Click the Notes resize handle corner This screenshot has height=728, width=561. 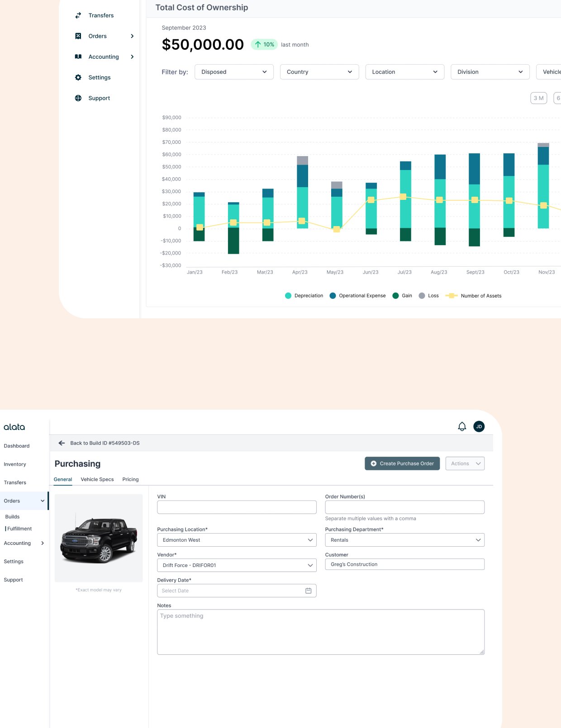(482, 652)
